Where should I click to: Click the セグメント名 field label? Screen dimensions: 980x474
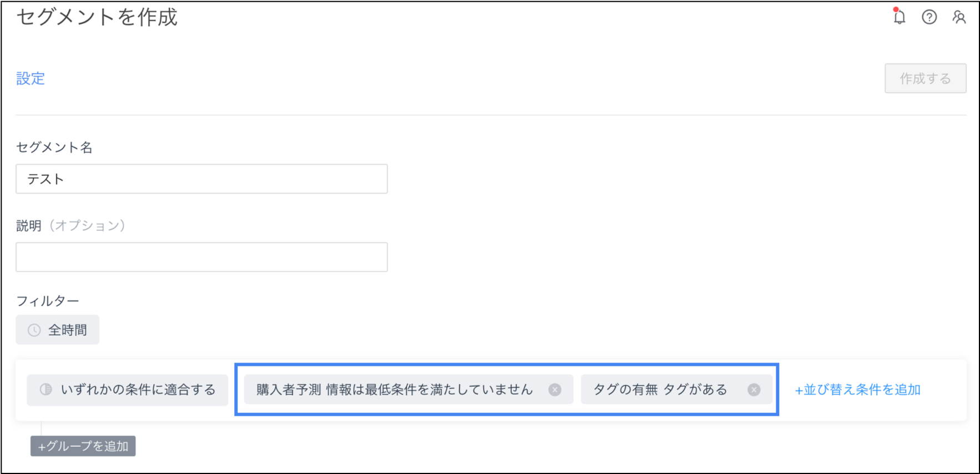coord(54,147)
